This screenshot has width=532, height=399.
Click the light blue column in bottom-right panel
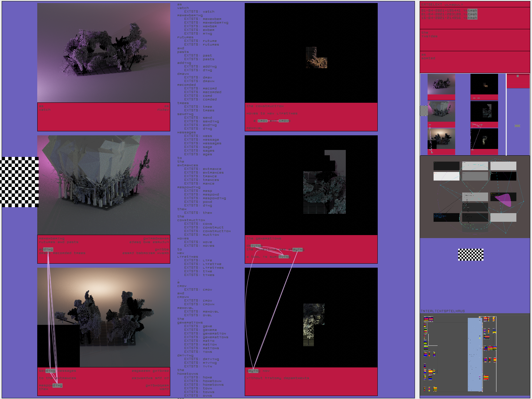point(474,354)
